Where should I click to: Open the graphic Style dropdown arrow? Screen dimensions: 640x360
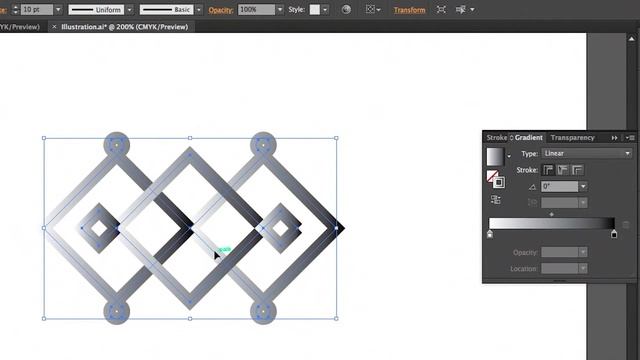[325, 9]
